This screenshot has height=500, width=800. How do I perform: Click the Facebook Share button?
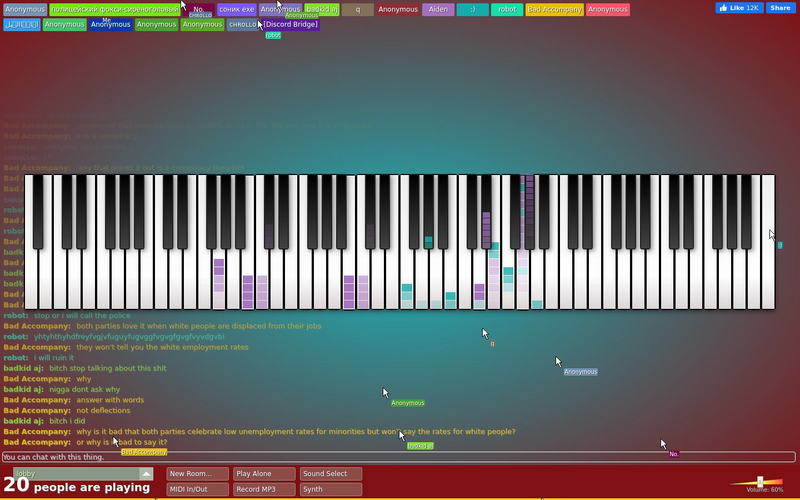coord(780,8)
